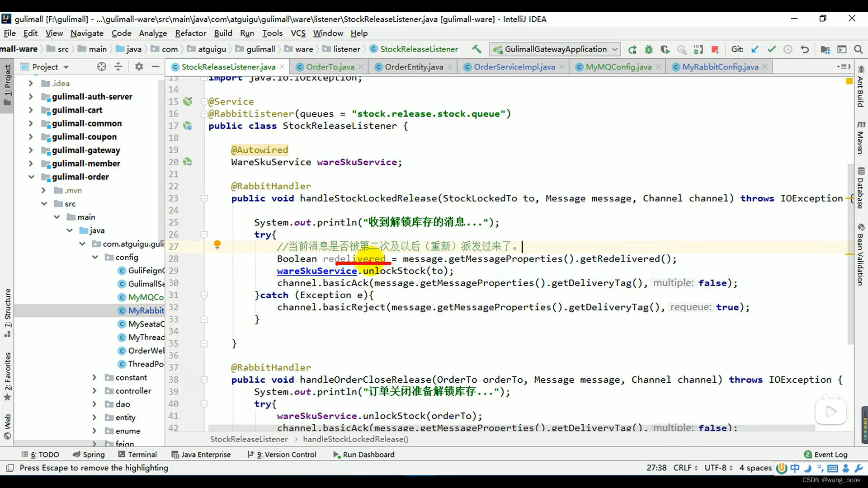Click the video play overlay button
Image resolution: width=868 pixels, height=488 pixels.
coord(830,411)
